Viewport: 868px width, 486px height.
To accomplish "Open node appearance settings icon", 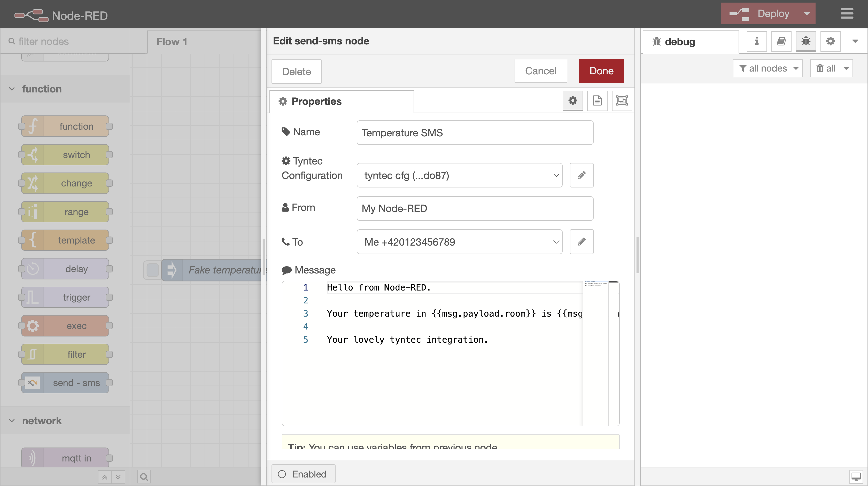I will [622, 100].
